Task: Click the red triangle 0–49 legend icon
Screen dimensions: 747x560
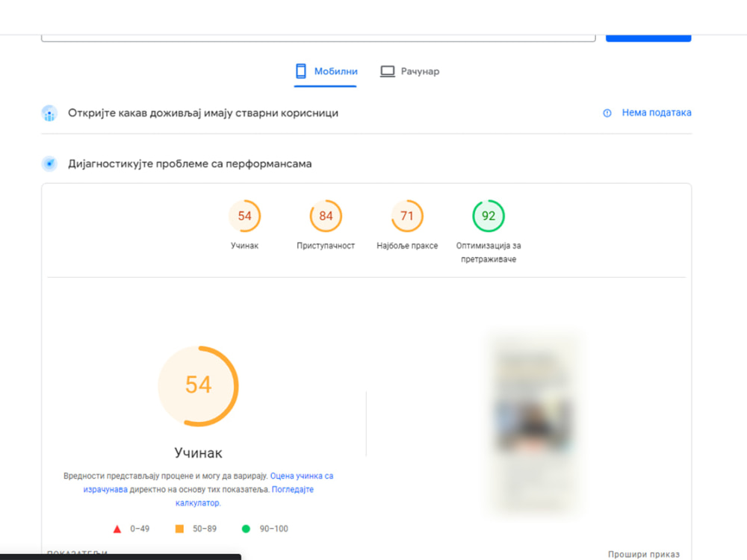Action: [x=117, y=529]
